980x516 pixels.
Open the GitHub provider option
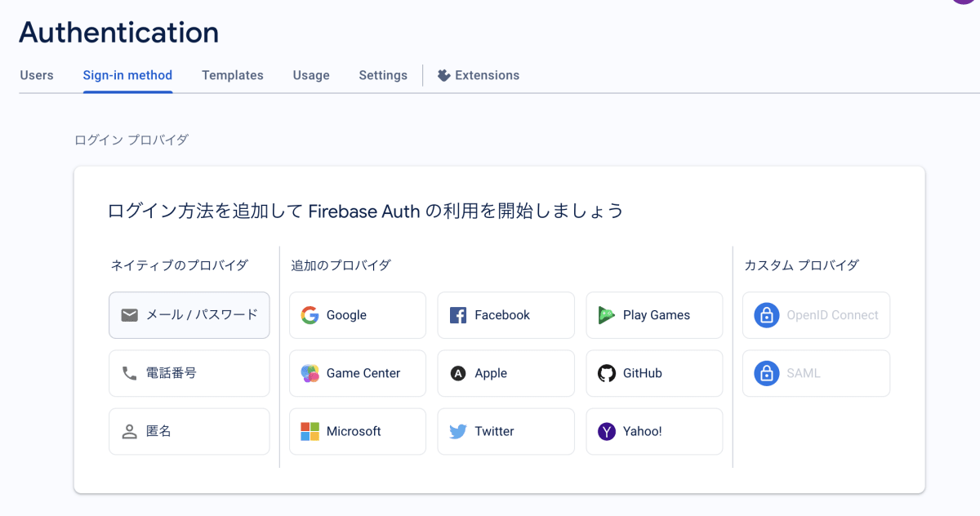(653, 373)
